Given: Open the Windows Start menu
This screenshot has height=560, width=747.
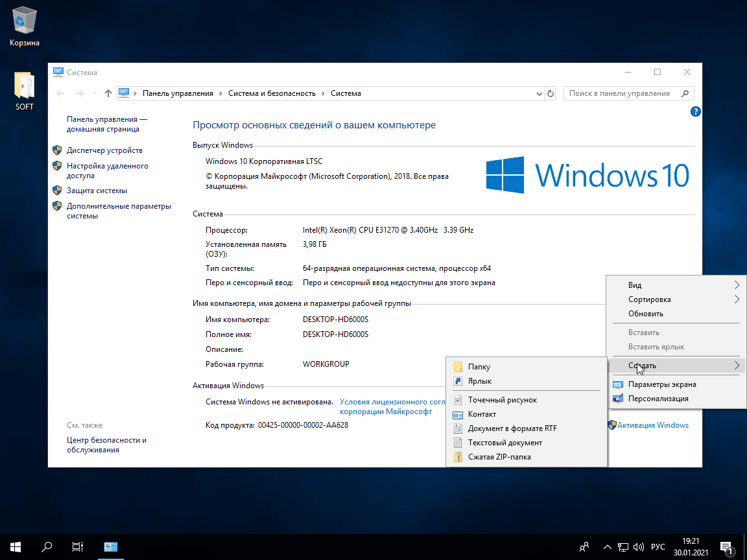Looking at the screenshot, I should (x=16, y=547).
